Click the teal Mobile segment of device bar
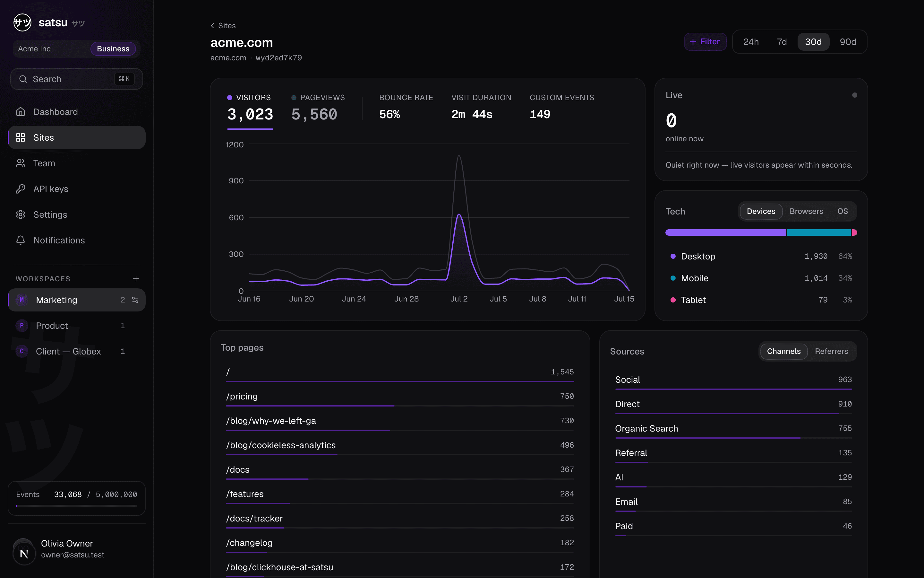924x578 pixels. [819, 232]
